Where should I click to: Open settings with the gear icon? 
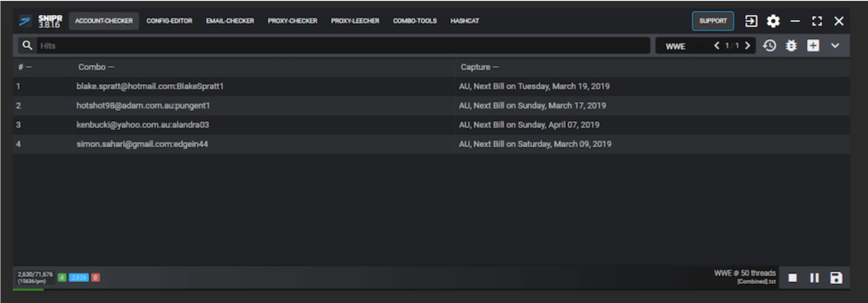click(773, 21)
